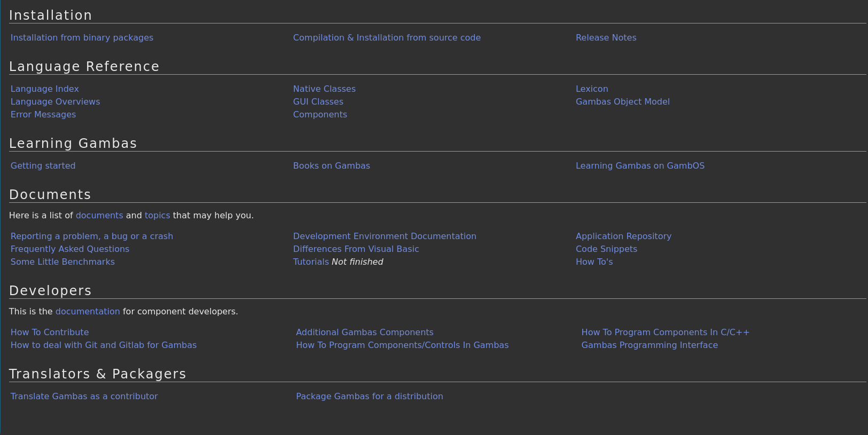Open How To Program Components/Controls In Gambas
868x435 pixels.
coord(402,345)
